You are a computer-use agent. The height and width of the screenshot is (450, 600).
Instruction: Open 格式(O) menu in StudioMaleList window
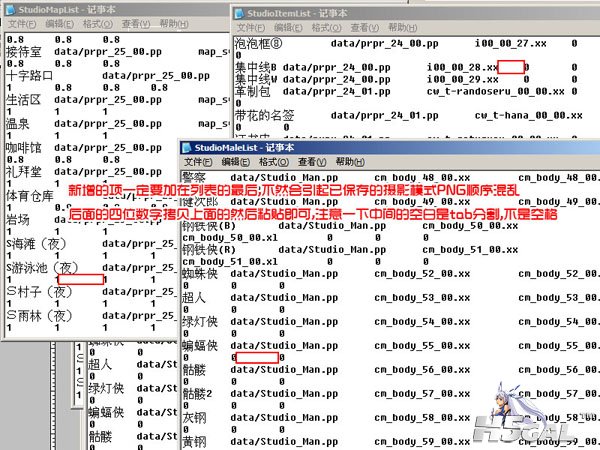coord(274,162)
